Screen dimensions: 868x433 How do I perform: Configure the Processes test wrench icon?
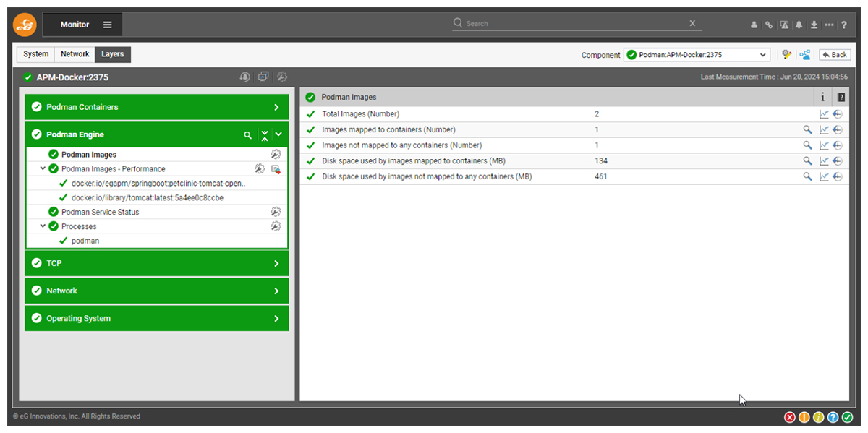coord(276,226)
